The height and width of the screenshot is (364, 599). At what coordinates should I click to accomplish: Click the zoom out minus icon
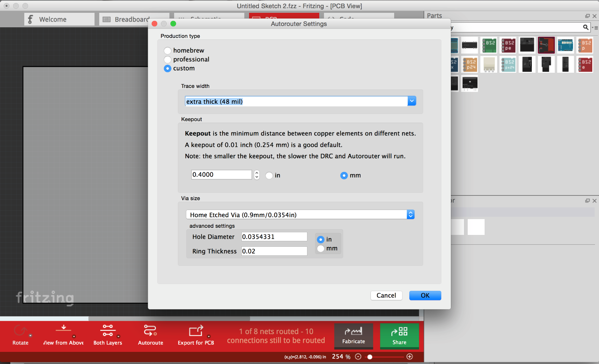358,357
